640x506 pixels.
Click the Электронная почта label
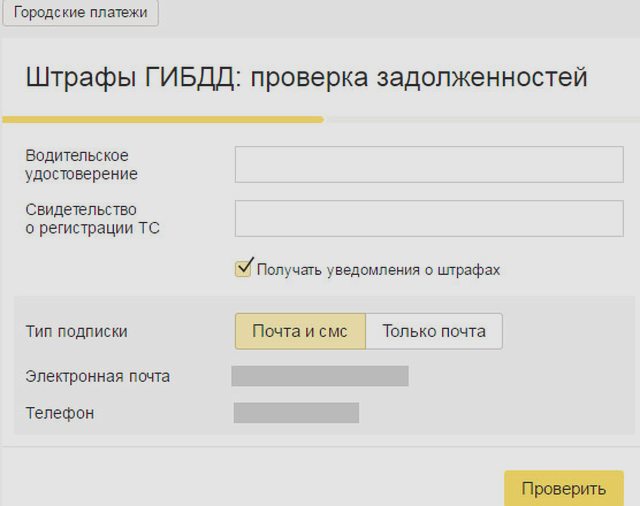98,376
